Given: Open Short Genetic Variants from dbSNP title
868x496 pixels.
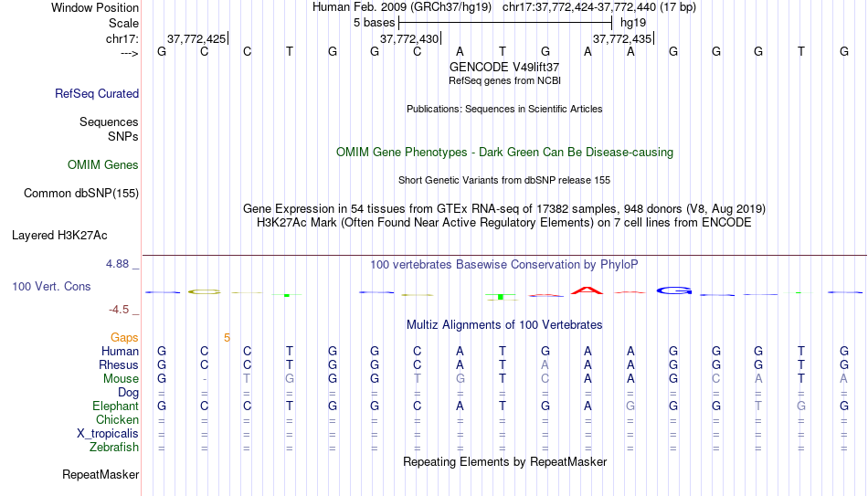Looking at the screenshot, I should click(504, 181).
